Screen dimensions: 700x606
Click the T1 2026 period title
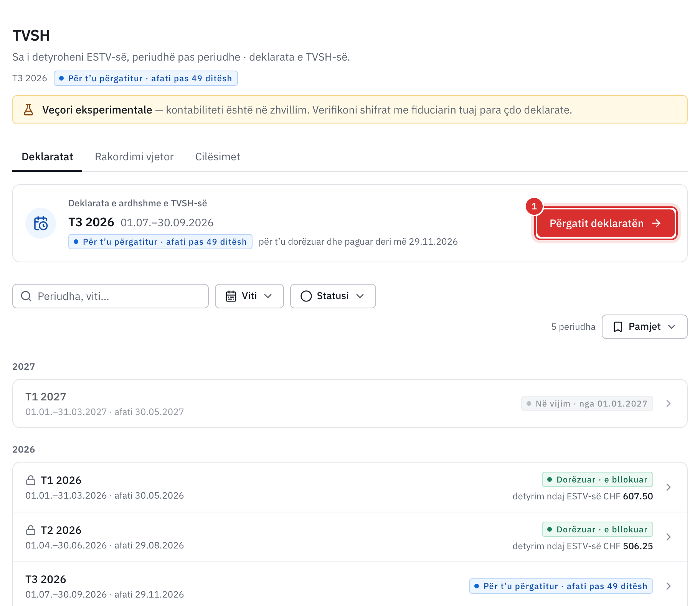pos(61,480)
